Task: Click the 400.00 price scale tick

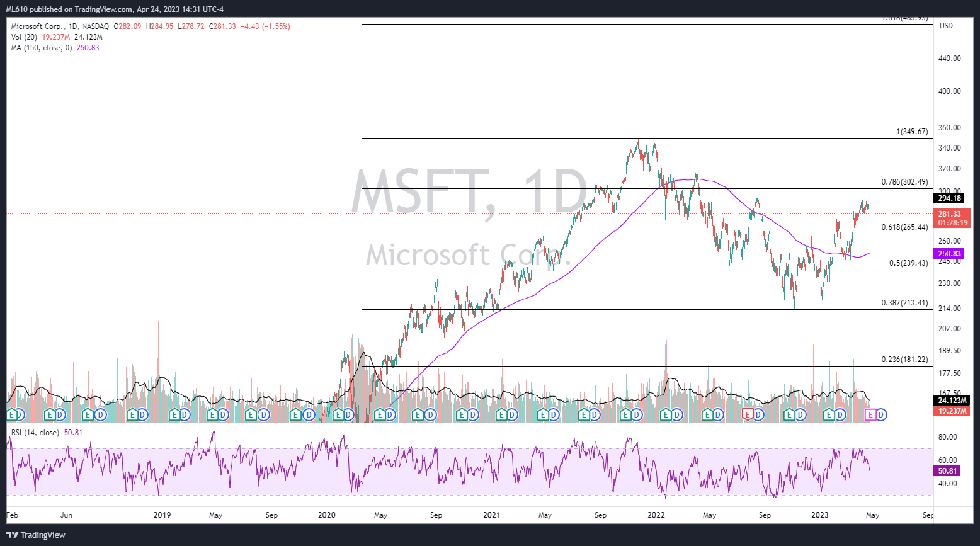Action: pos(950,91)
